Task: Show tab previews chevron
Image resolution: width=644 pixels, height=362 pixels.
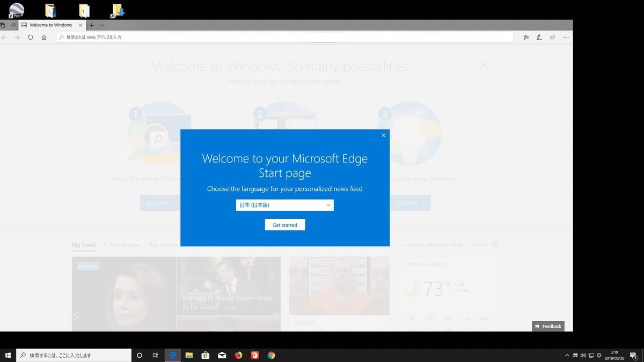Action: coord(103,25)
